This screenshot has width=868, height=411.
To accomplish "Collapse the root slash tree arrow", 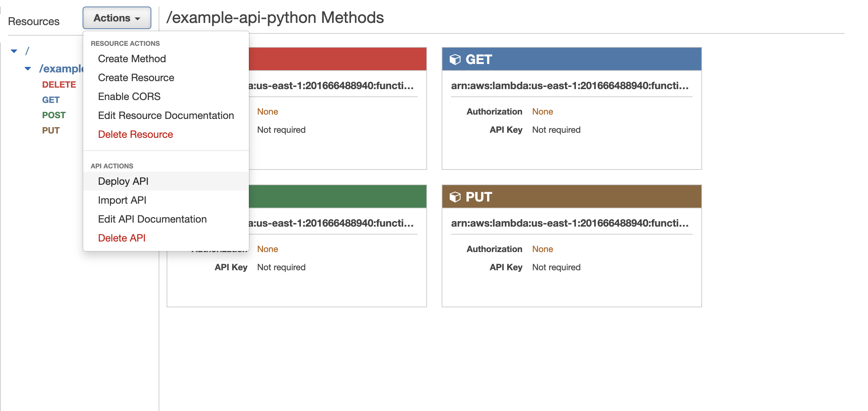I will click(14, 51).
